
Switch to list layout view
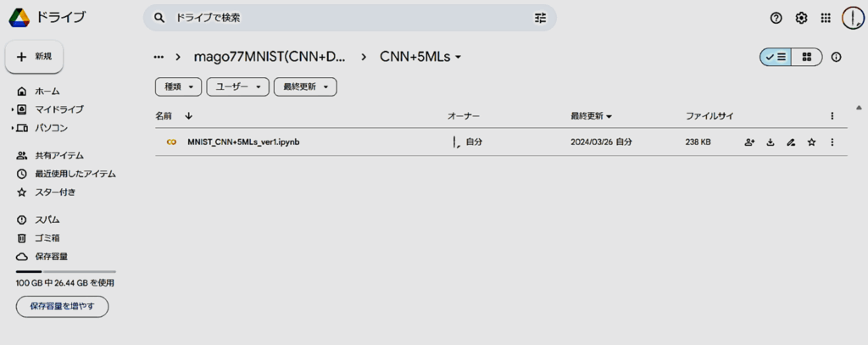coord(776,57)
